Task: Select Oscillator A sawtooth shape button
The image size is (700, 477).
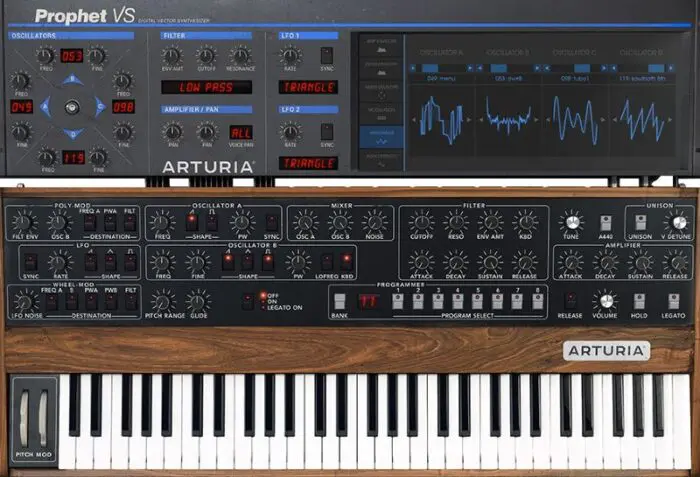Action: (192, 222)
